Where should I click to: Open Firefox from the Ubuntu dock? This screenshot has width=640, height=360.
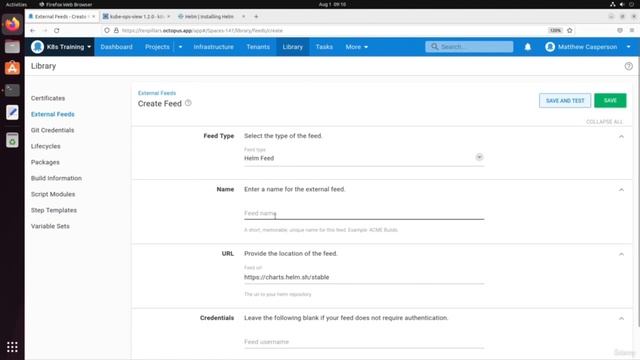[12, 24]
